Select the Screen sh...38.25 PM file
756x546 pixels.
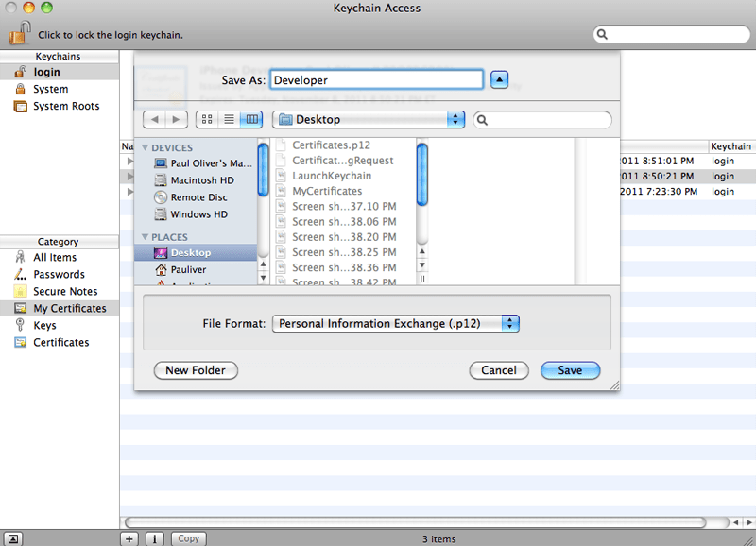pyautogui.click(x=344, y=252)
